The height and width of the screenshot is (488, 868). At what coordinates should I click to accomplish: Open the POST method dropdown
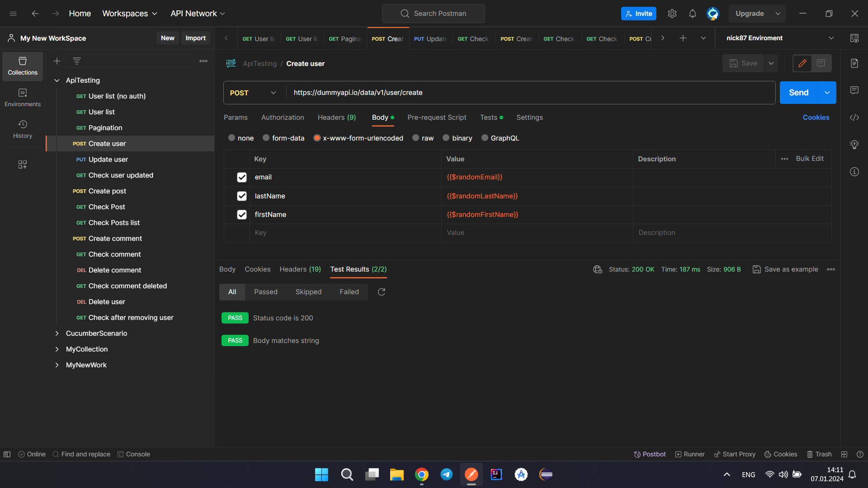point(254,93)
